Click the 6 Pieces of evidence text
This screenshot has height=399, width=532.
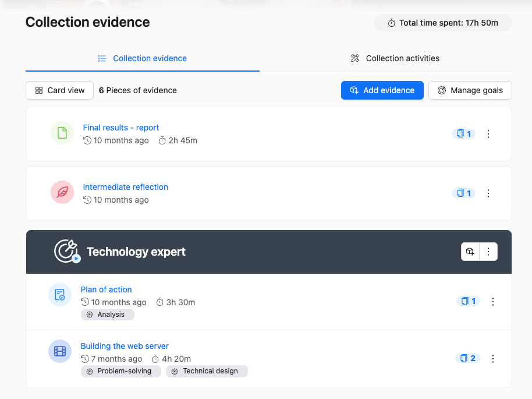pyautogui.click(x=138, y=90)
